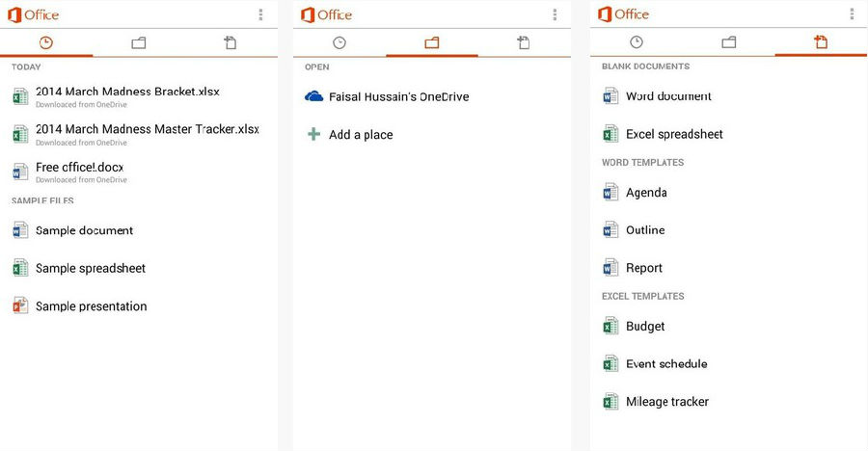Tap PowerPoint icon for Sample presentation
Image resolution: width=868 pixels, height=451 pixels.
pyautogui.click(x=20, y=305)
